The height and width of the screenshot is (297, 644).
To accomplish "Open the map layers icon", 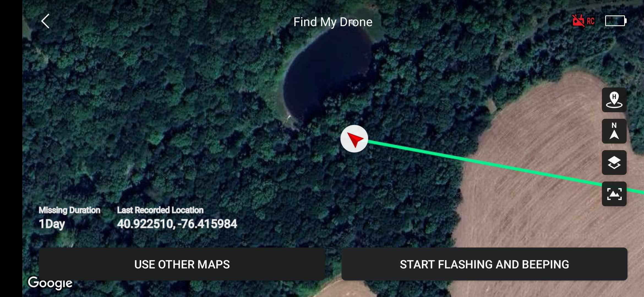I will (614, 163).
